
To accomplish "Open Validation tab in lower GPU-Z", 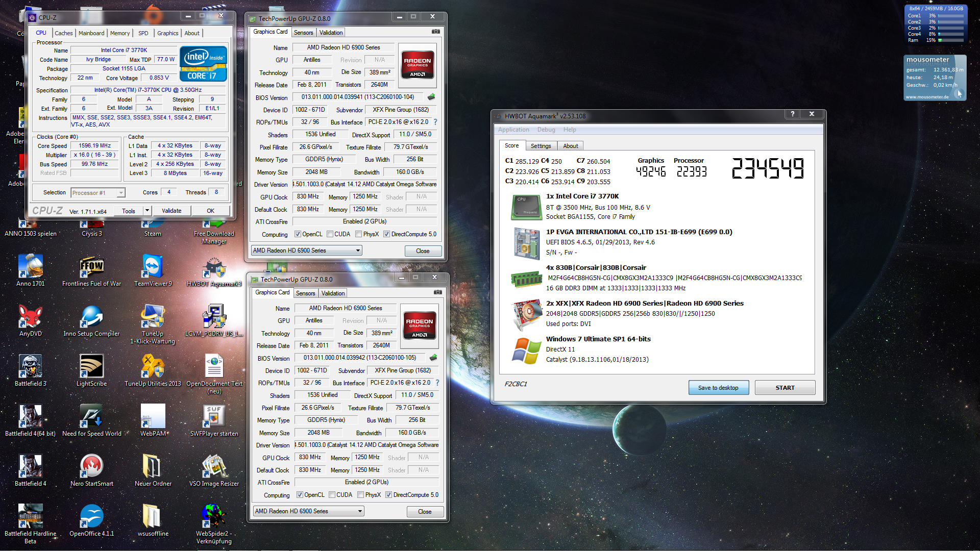I will (x=333, y=293).
